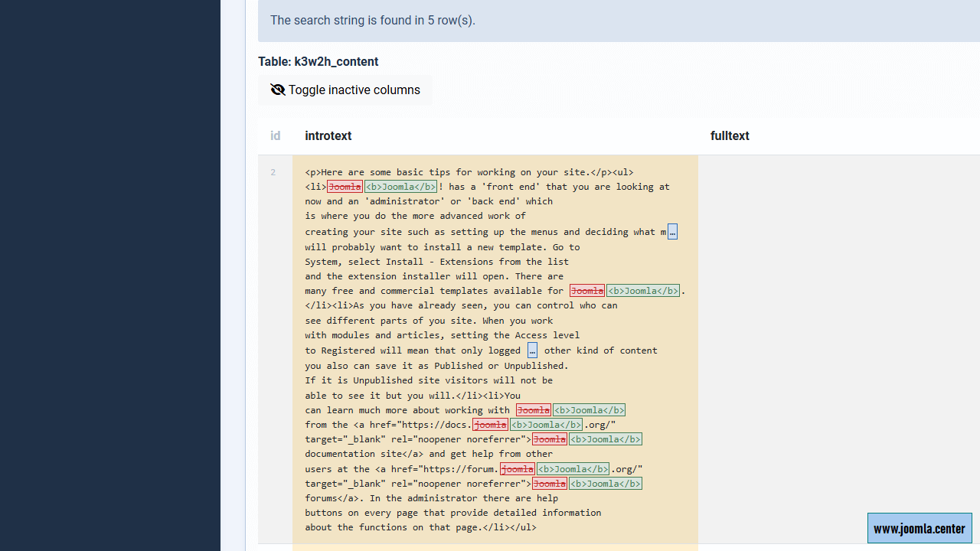Click the struck-through Joomla after 'templates available for'
The width and height of the screenshot is (980, 551).
tap(586, 291)
